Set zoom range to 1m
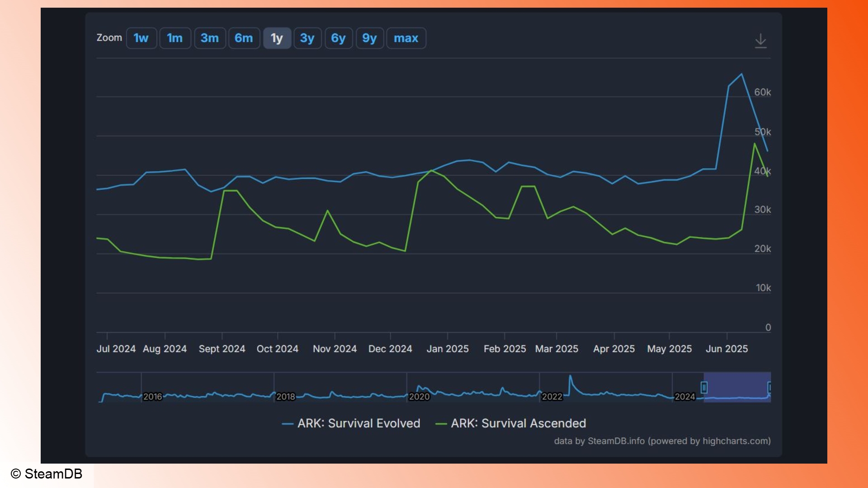 (175, 38)
